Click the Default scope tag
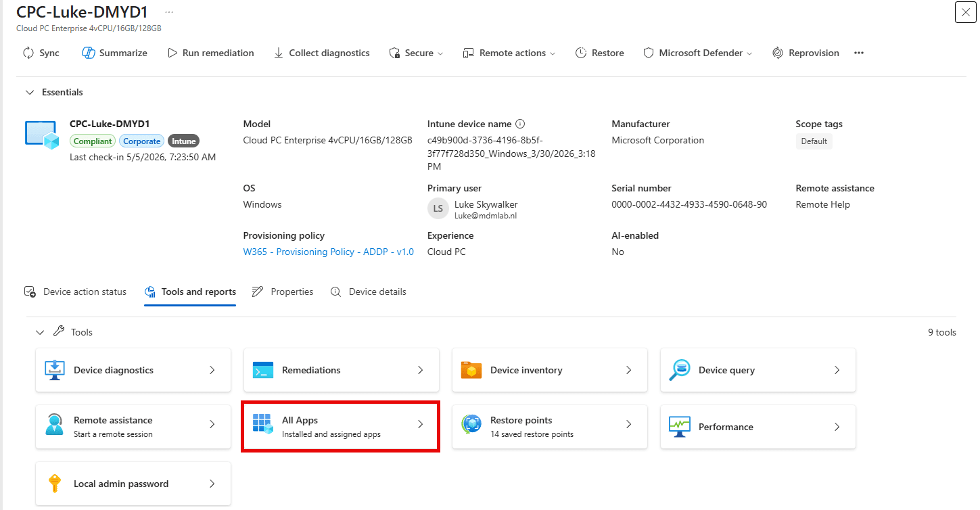Image resolution: width=980 pixels, height=510 pixels. point(814,141)
